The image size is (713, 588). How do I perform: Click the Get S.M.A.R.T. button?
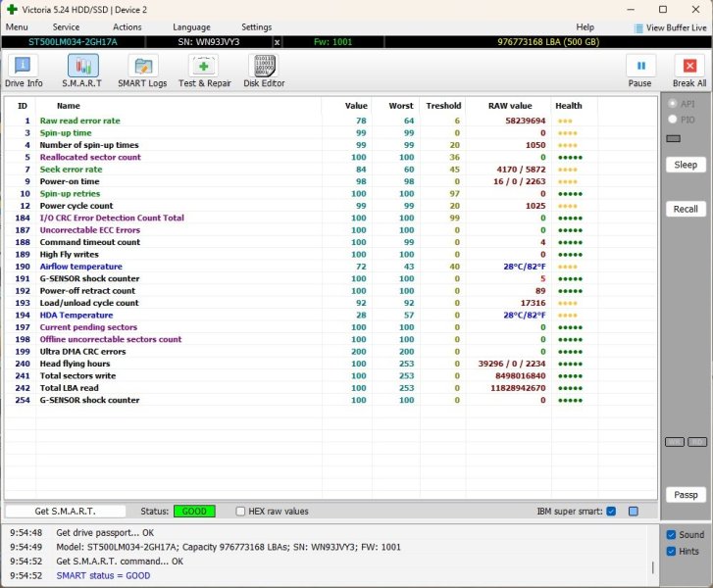point(66,512)
